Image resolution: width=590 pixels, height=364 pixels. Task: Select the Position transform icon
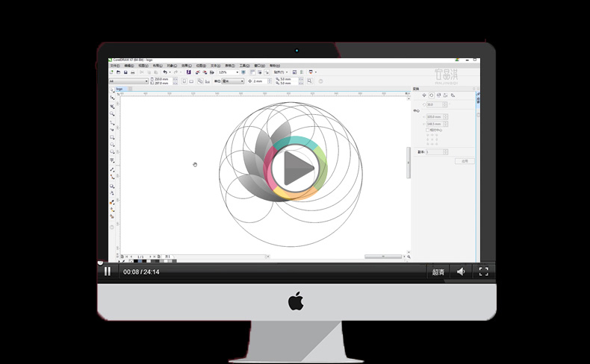coord(424,95)
